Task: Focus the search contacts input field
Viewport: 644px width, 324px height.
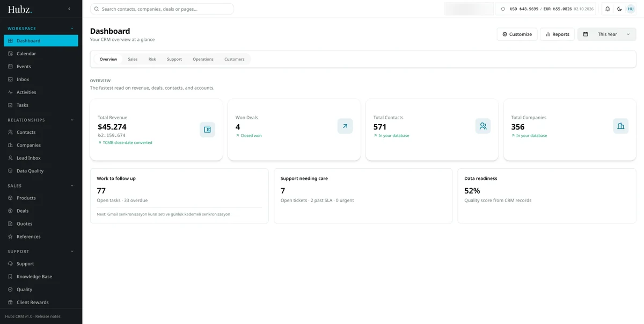Action: [162, 9]
